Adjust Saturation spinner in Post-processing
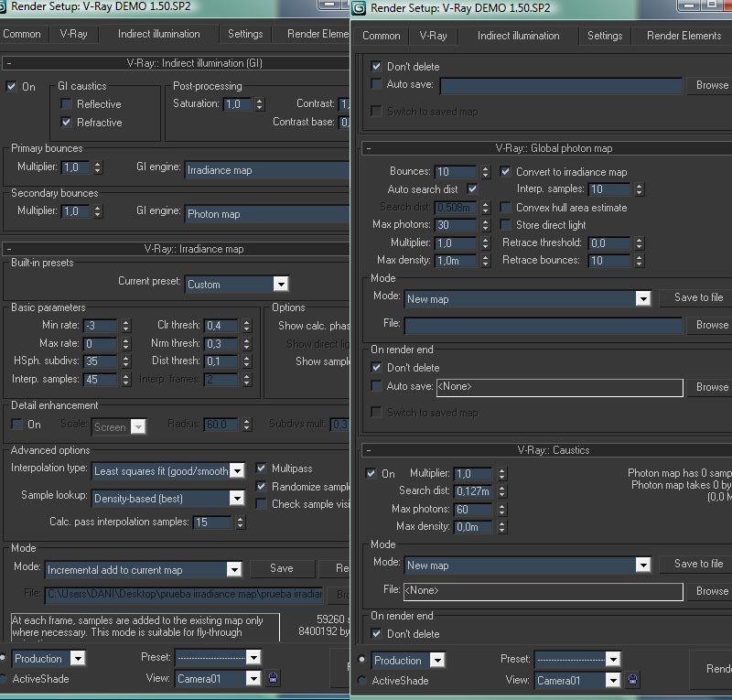 point(260,103)
